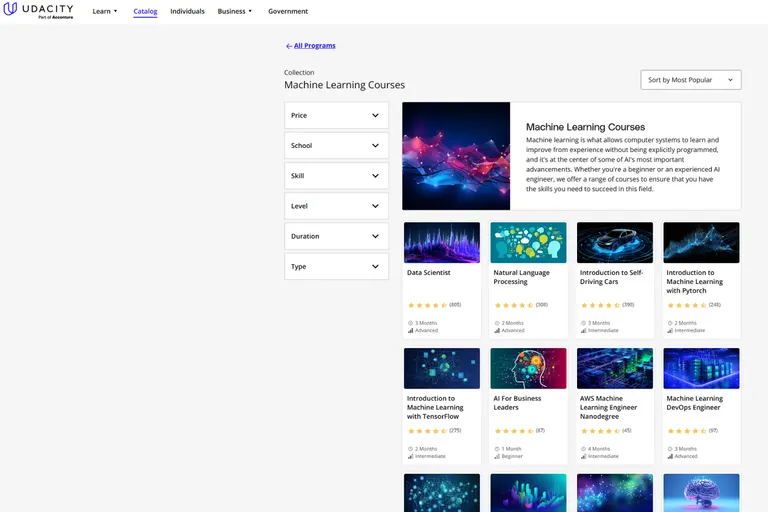This screenshot has width=768, height=512.
Task: Open Introduction to Machine Learning with Pytorch thumbnail
Action: tap(701, 243)
